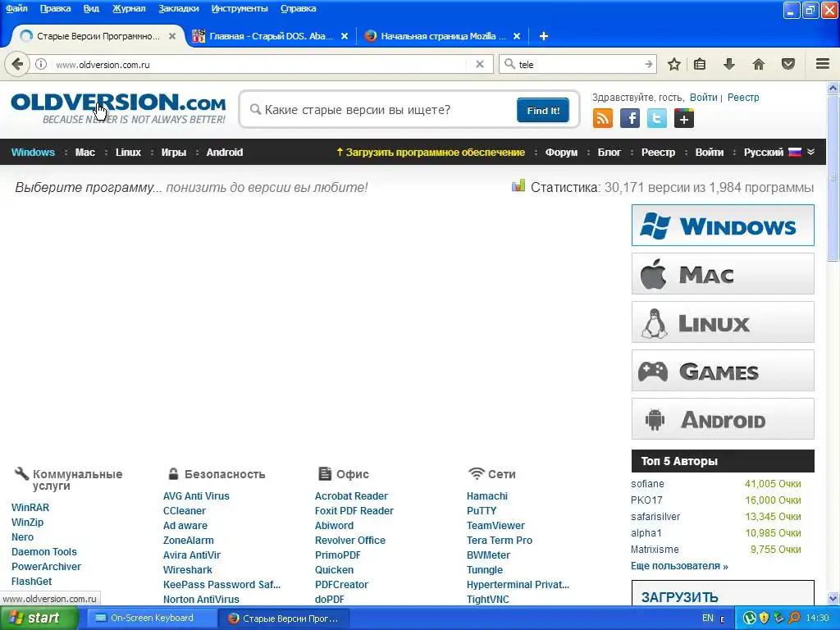Open the Инструменты menu
This screenshot has width=840, height=630.
click(x=240, y=8)
